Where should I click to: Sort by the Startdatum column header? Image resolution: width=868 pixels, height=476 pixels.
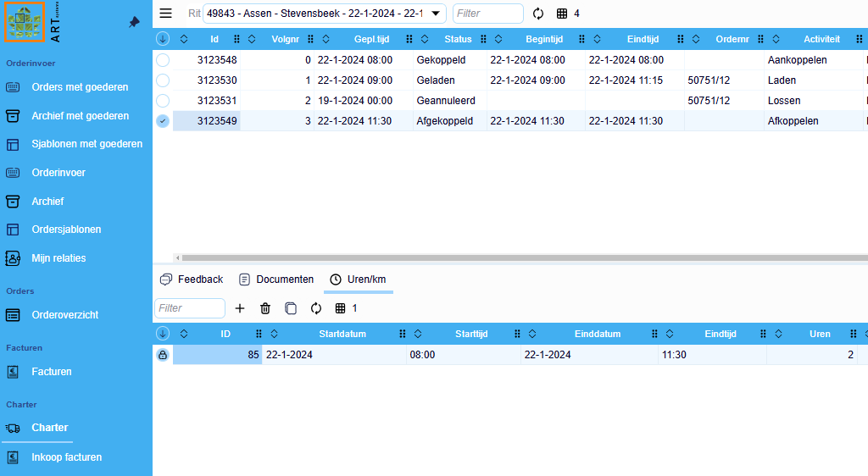pos(342,334)
